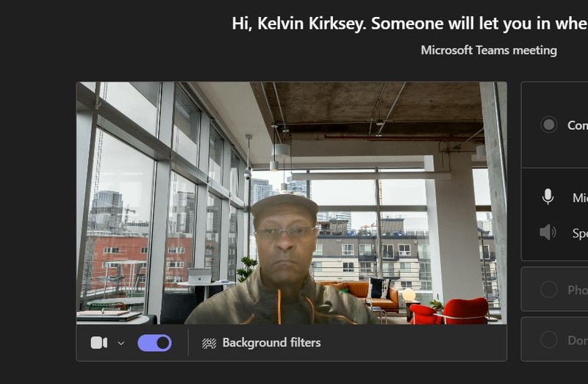This screenshot has height=384, width=588.
Task: Select the Computer audio radio button
Action: pos(549,124)
